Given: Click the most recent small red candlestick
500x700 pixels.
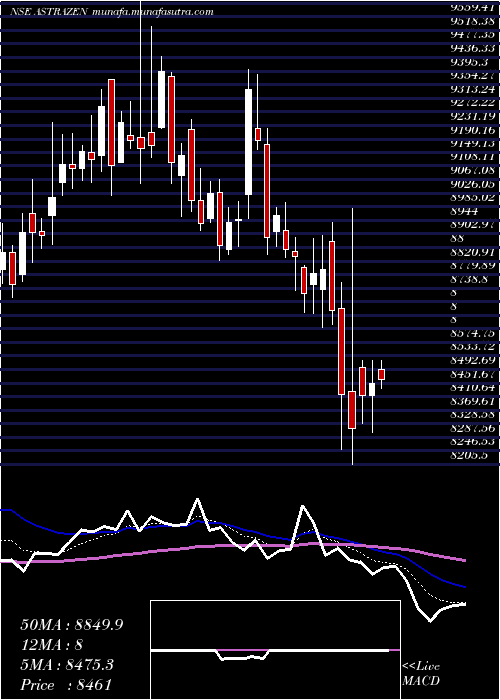Looking at the screenshot, I should pyautogui.click(x=382, y=374).
